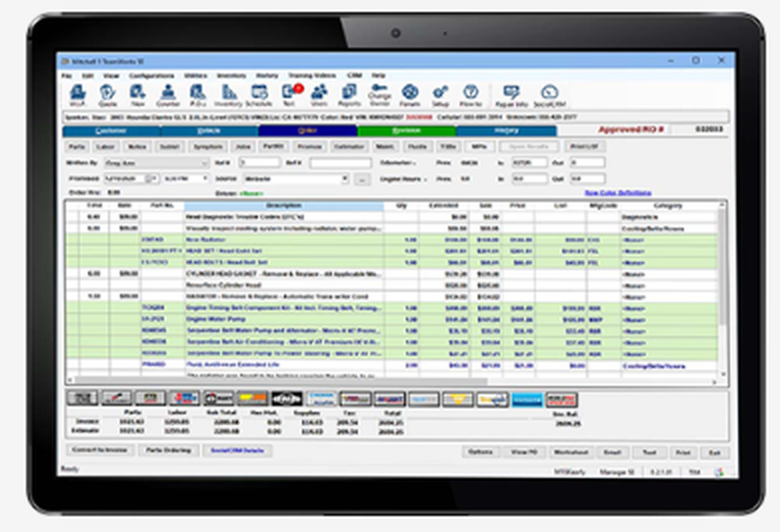Open the Inventory toolbar icon

[x=229, y=95]
